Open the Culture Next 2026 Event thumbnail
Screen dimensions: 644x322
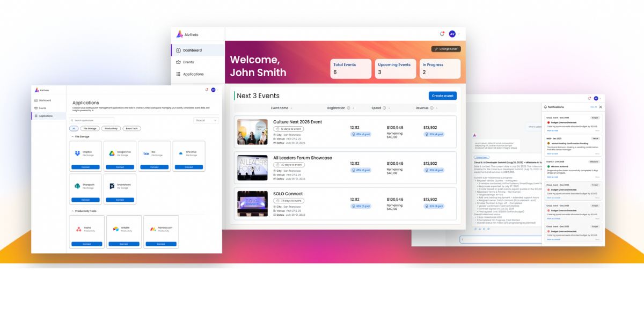252,132
